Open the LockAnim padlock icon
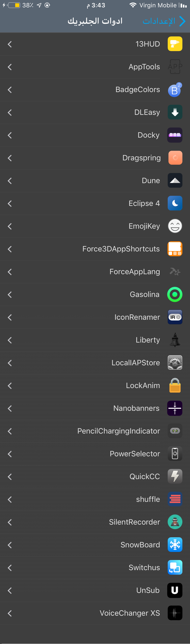Screen dimensions: 190x644 point(175,385)
